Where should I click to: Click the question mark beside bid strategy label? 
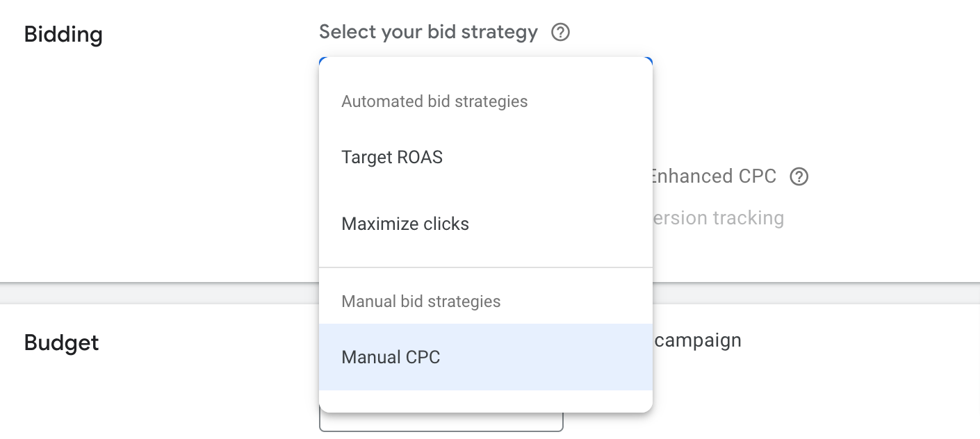tap(560, 32)
